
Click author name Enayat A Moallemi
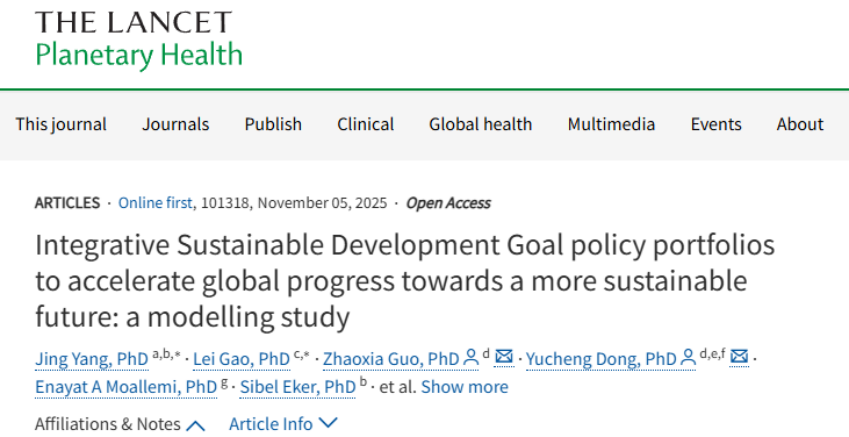[x=125, y=387]
